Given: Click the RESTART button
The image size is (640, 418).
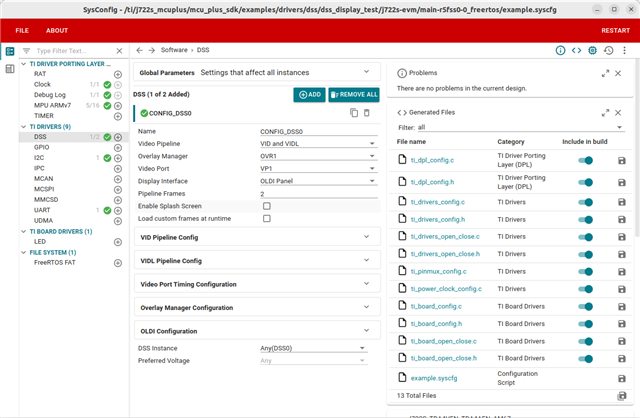Looking at the screenshot, I should (x=616, y=31).
